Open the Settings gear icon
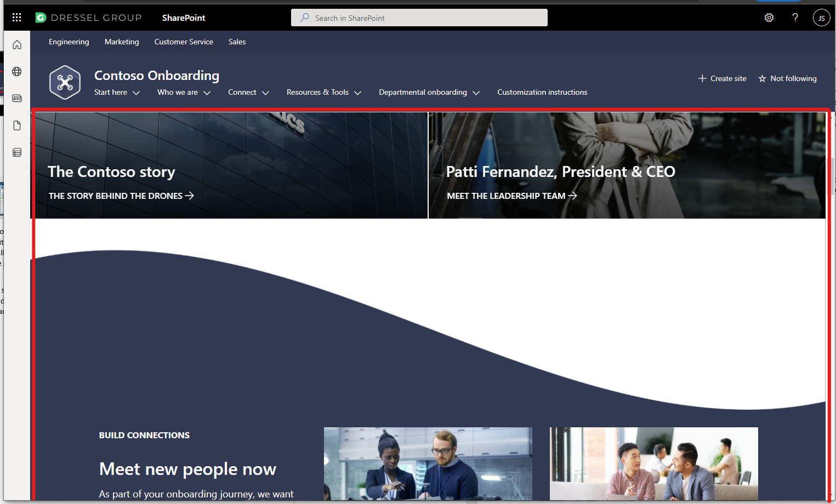The image size is (836, 504). coord(769,18)
